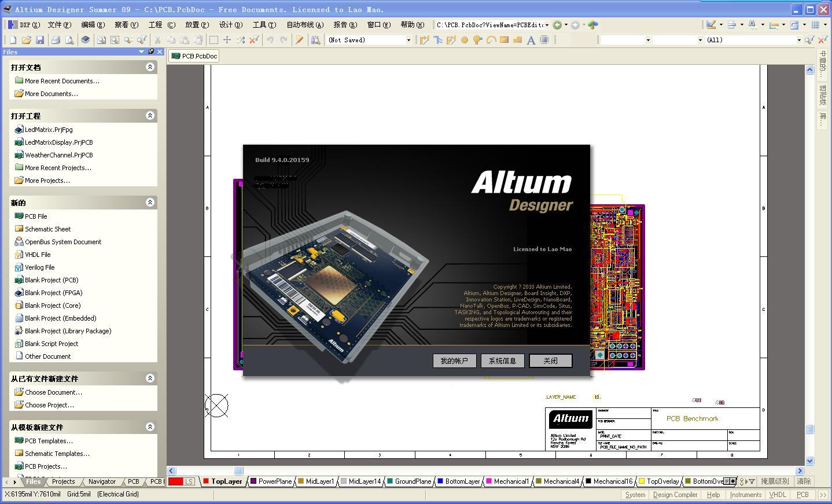Click the browse libraries toolbar icon
The image size is (832, 504).
(315, 40)
